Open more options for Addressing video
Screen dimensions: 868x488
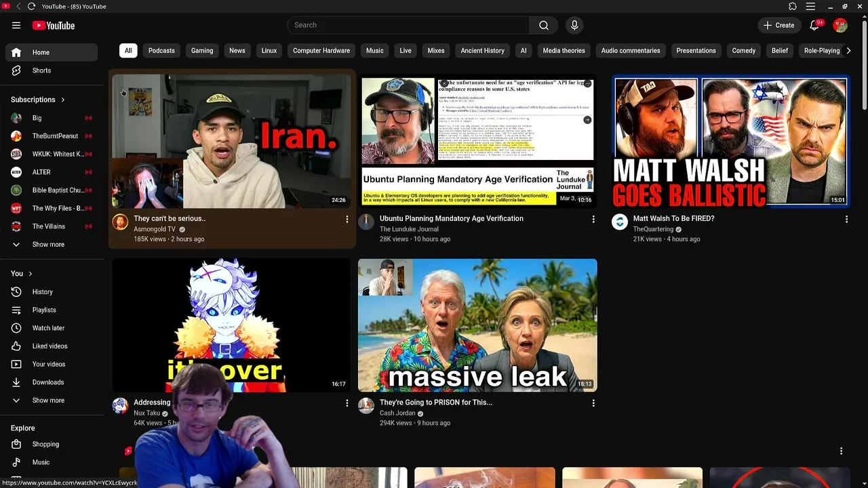(x=347, y=403)
